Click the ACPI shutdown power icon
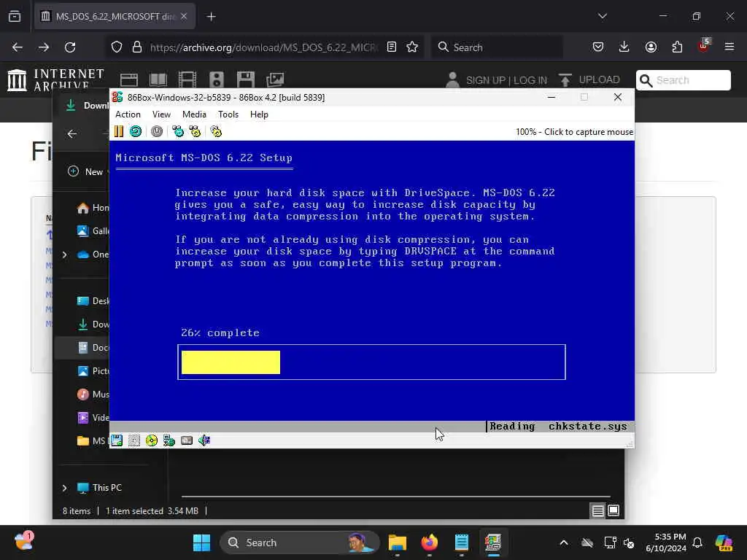 [x=157, y=131]
